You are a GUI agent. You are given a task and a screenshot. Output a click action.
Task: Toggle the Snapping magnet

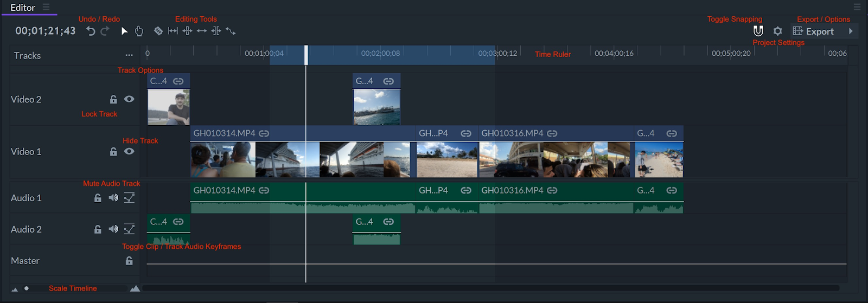point(758,31)
